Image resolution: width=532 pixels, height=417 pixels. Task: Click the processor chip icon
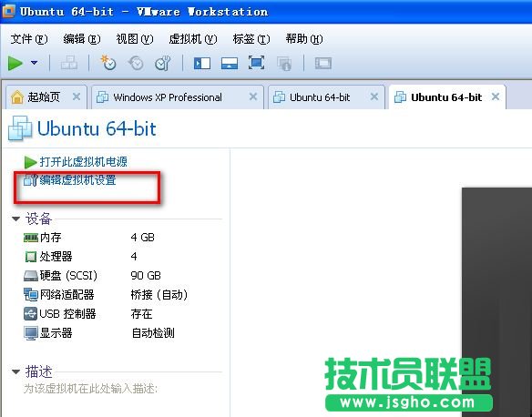(x=31, y=257)
